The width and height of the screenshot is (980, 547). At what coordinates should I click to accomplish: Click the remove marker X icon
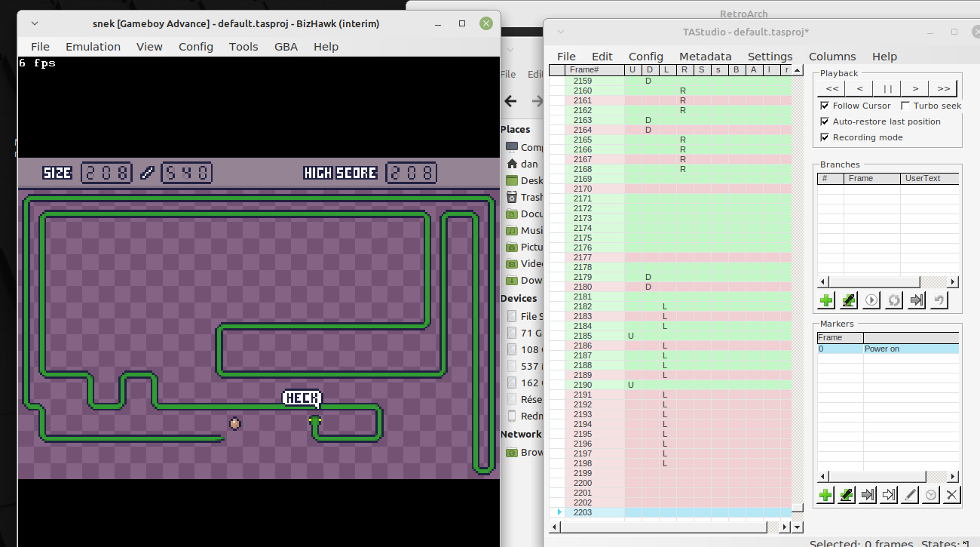click(952, 495)
